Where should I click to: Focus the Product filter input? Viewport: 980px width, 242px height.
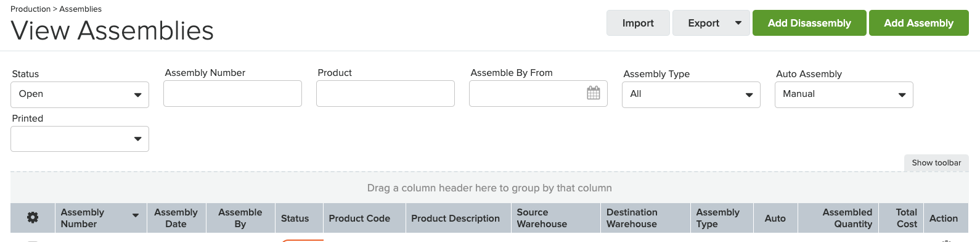point(385,93)
